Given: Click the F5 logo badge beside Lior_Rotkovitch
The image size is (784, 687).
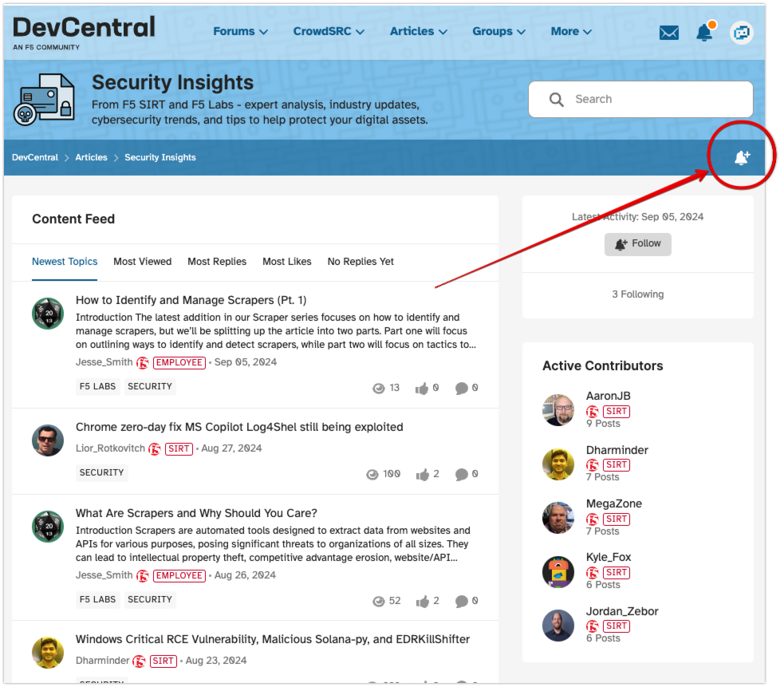Looking at the screenshot, I should point(155,449).
